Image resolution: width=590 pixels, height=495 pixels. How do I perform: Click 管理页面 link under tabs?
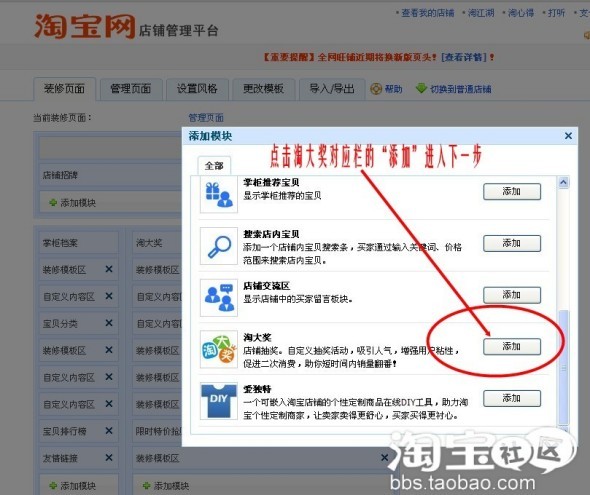click(206, 118)
